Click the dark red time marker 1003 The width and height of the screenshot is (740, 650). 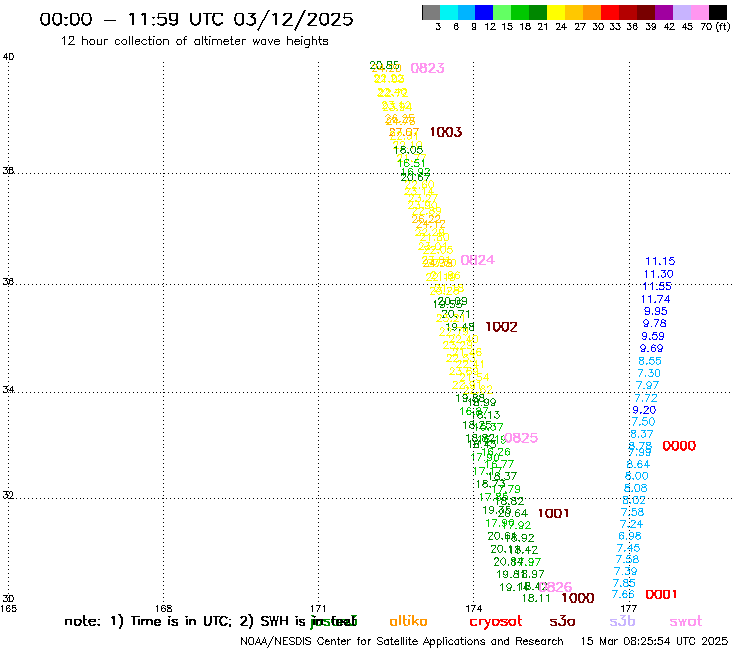pyautogui.click(x=446, y=132)
